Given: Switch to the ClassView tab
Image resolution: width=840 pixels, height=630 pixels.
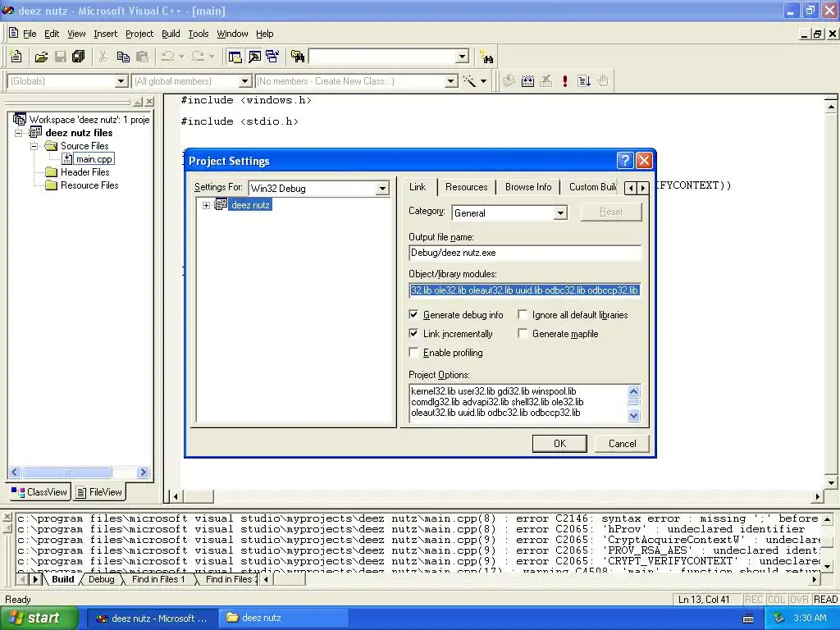Looking at the screenshot, I should 39,492.
